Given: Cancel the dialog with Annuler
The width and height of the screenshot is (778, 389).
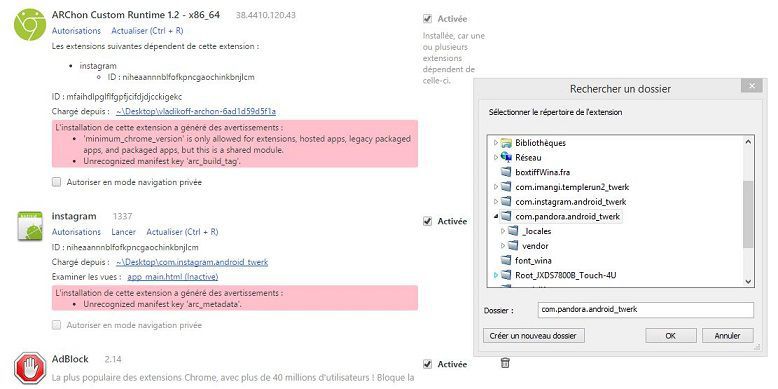Looking at the screenshot, I should (727, 335).
